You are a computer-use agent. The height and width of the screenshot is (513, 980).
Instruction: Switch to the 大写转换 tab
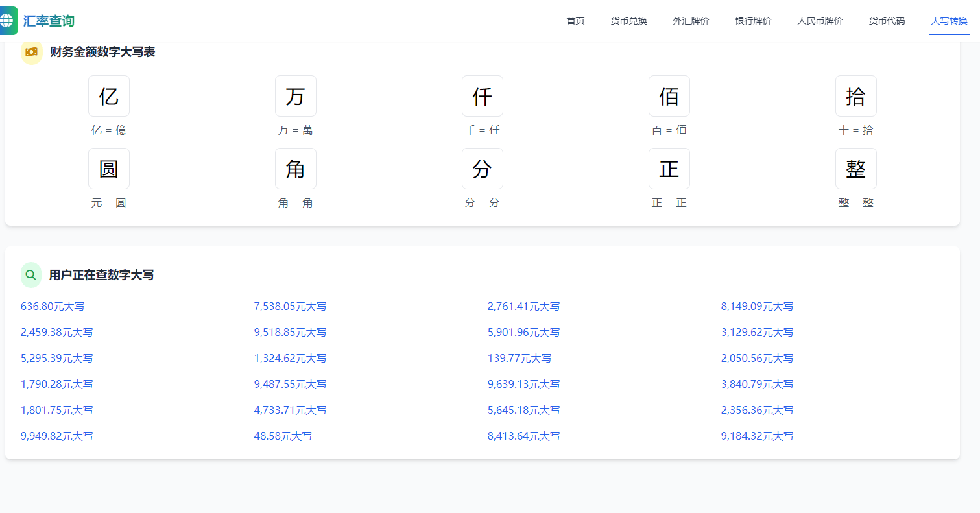click(x=949, y=21)
